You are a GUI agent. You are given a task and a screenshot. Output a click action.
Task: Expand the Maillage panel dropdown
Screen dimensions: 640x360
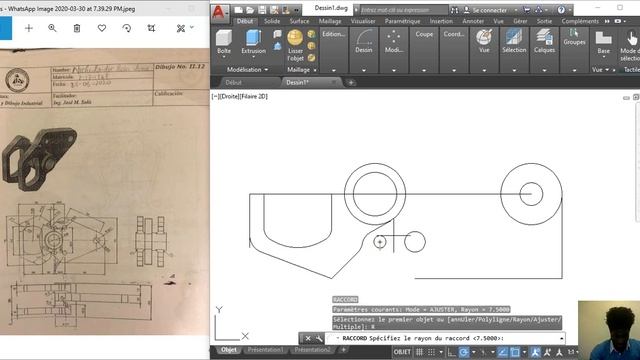[315, 70]
